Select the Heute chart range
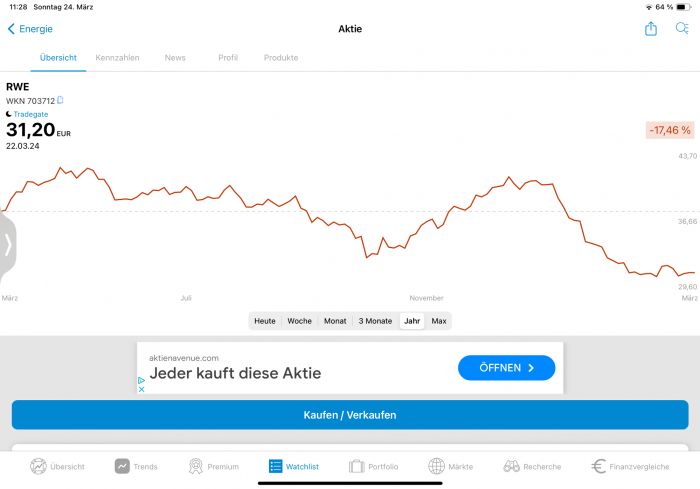The image size is (700, 489). [265, 321]
